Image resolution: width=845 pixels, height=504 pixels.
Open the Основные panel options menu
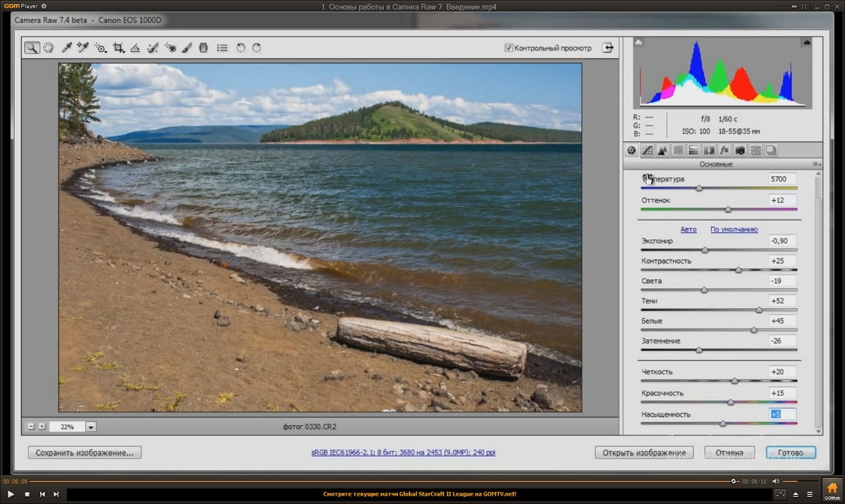click(x=815, y=164)
